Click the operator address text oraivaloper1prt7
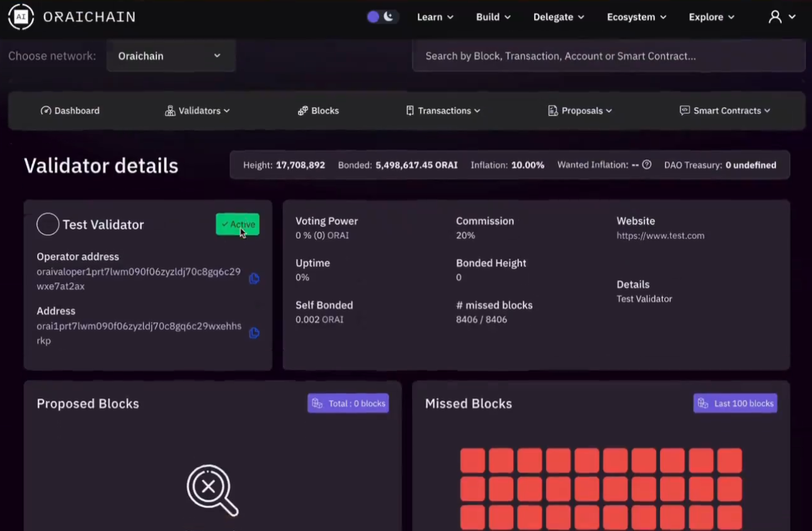Image resolution: width=812 pixels, height=531 pixels. click(x=139, y=279)
